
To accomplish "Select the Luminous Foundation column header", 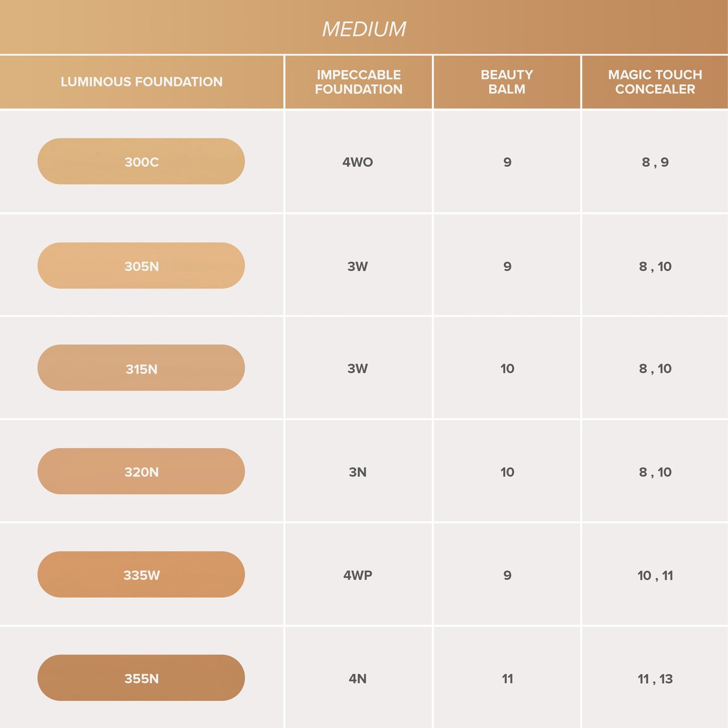I will point(141,82).
